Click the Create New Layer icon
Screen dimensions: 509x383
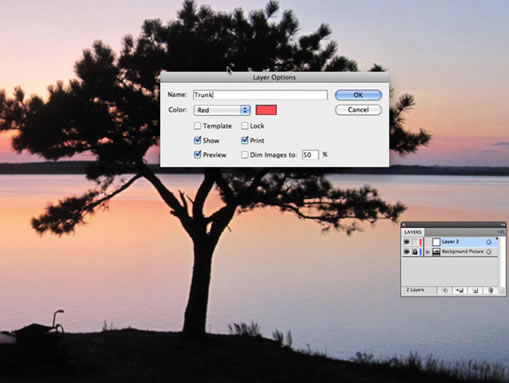click(x=475, y=290)
